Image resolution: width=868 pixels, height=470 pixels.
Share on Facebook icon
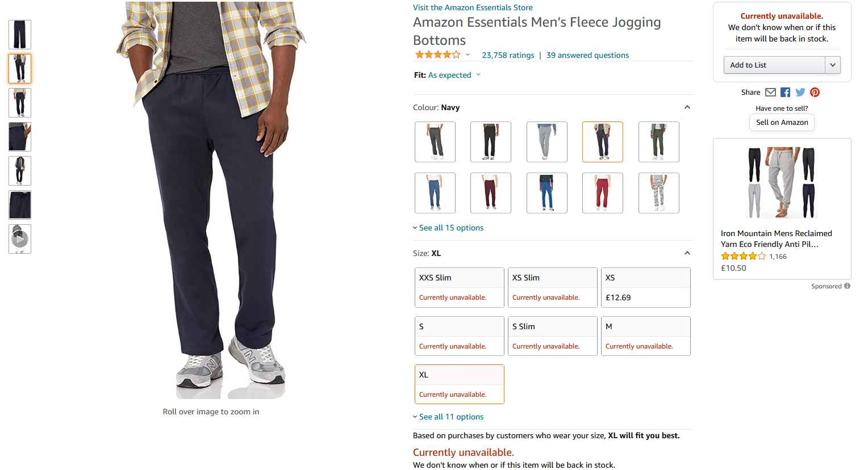pos(785,93)
